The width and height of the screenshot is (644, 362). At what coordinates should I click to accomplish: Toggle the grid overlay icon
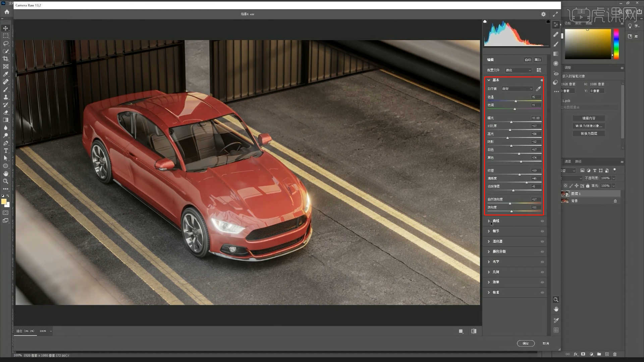click(x=556, y=330)
